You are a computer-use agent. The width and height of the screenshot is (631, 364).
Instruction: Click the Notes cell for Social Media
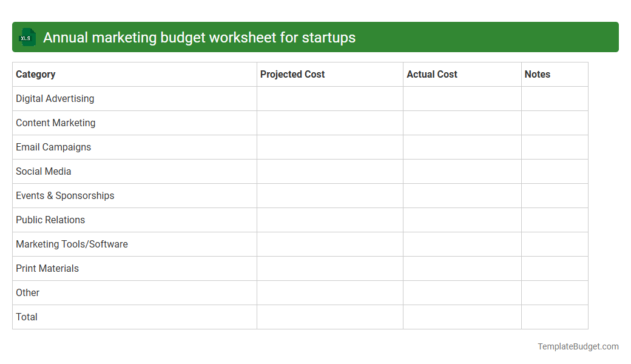click(x=554, y=171)
